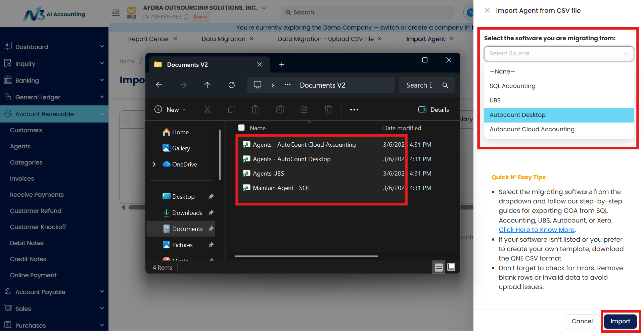Switch to the Data Migration tab

click(x=223, y=39)
